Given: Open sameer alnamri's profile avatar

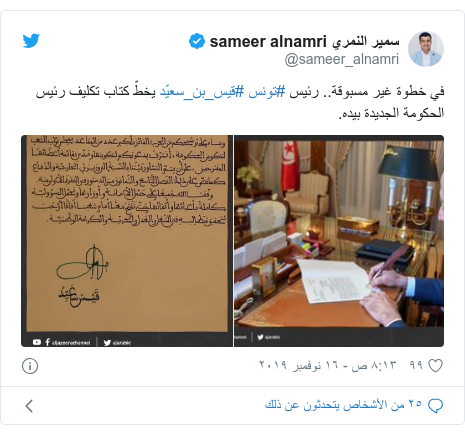Looking at the screenshot, I should point(426,49).
